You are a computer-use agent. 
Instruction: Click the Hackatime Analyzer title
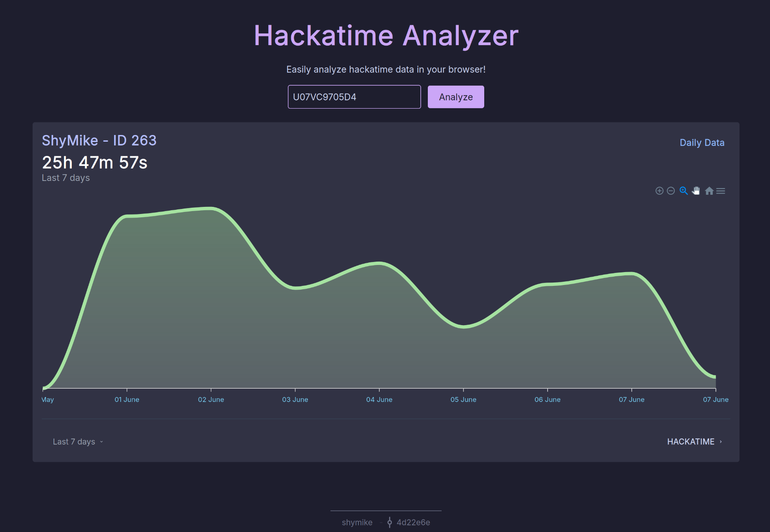coord(386,36)
